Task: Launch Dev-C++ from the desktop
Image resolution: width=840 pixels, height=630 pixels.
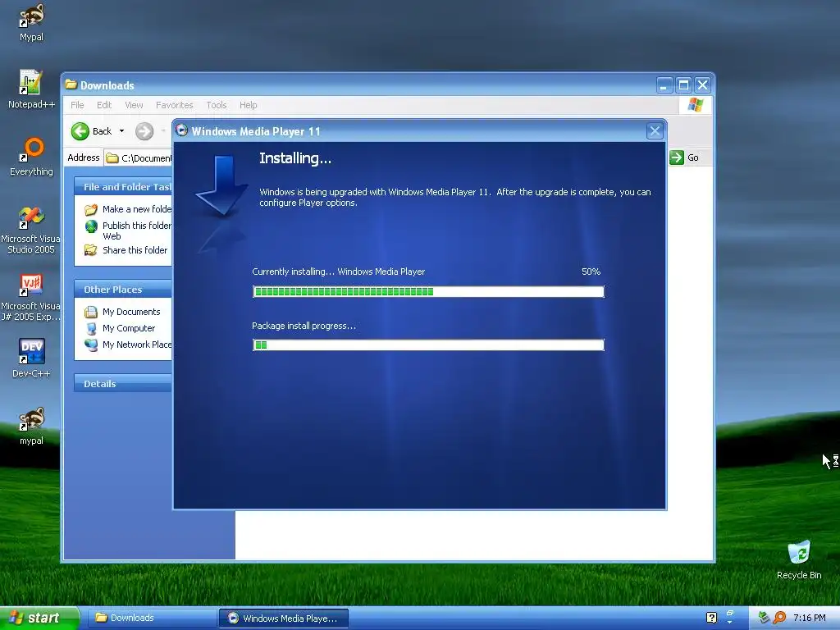Action: pyautogui.click(x=31, y=358)
